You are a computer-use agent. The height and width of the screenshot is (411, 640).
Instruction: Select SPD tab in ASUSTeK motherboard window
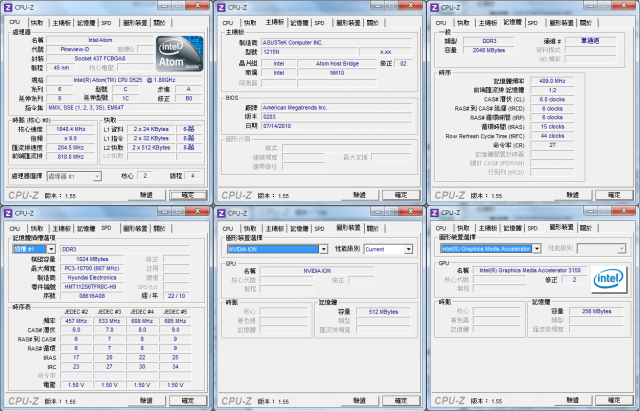(320, 23)
